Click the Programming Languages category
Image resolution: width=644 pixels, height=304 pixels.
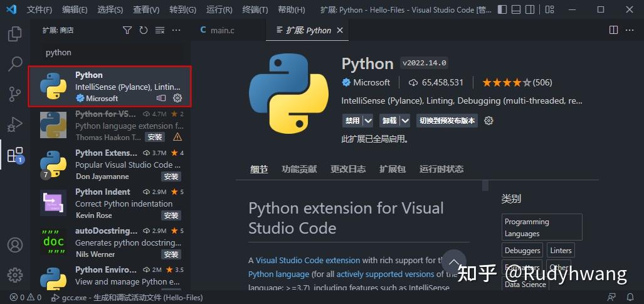pyautogui.click(x=542, y=227)
